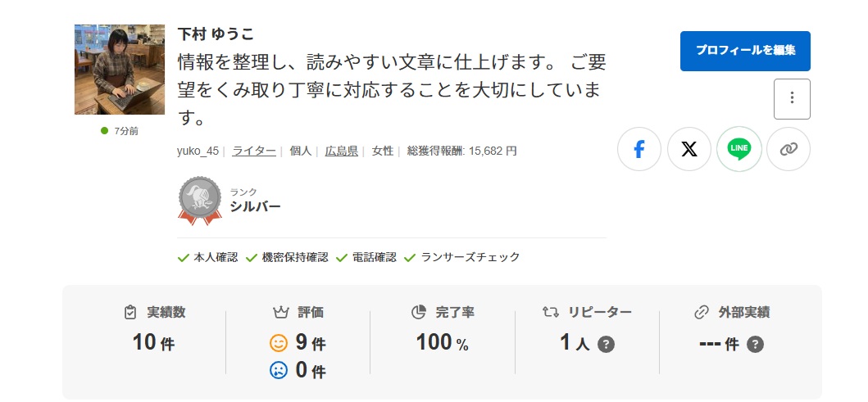Viewport: 868px width, 402px height.
Task: Click the blue sad-face bad-rating icon
Action: [x=279, y=370]
